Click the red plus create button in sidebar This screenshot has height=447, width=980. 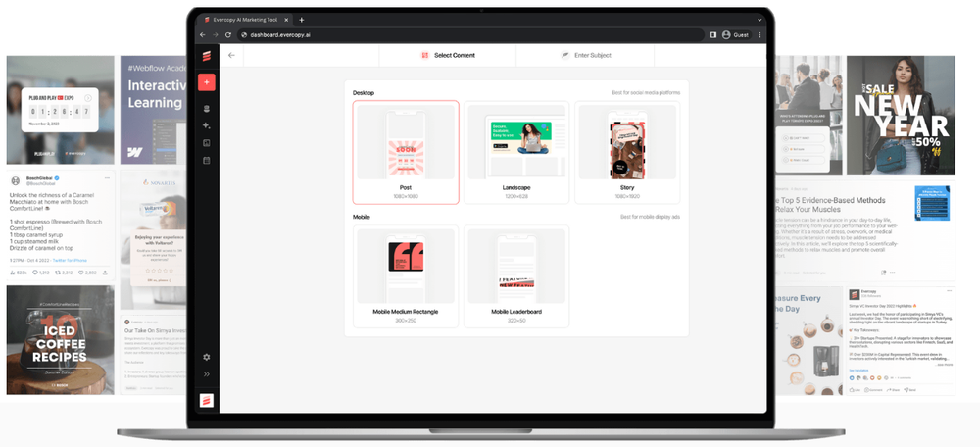[206, 82]
